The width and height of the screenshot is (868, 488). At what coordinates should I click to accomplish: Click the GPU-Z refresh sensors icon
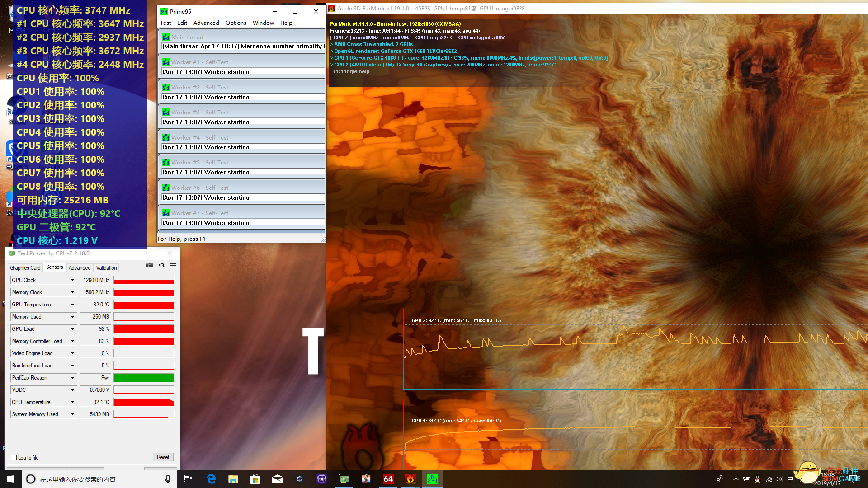tap(161, 266)
